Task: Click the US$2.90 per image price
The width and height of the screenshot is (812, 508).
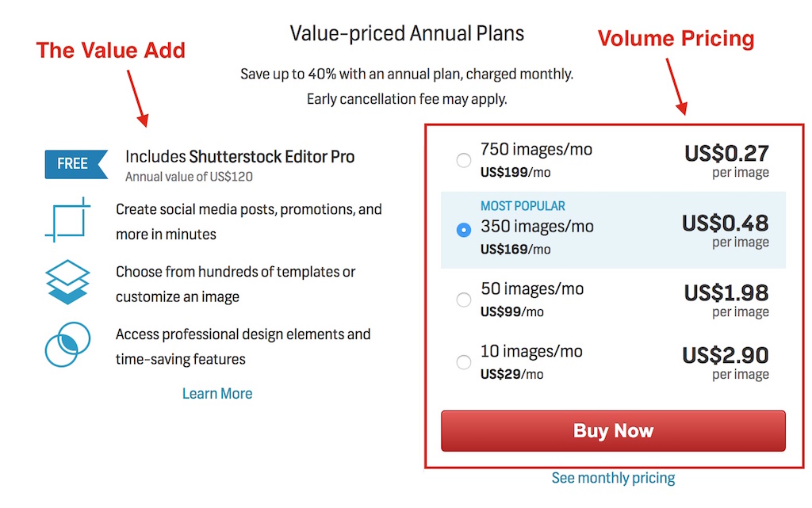Action: pos(725,363)
